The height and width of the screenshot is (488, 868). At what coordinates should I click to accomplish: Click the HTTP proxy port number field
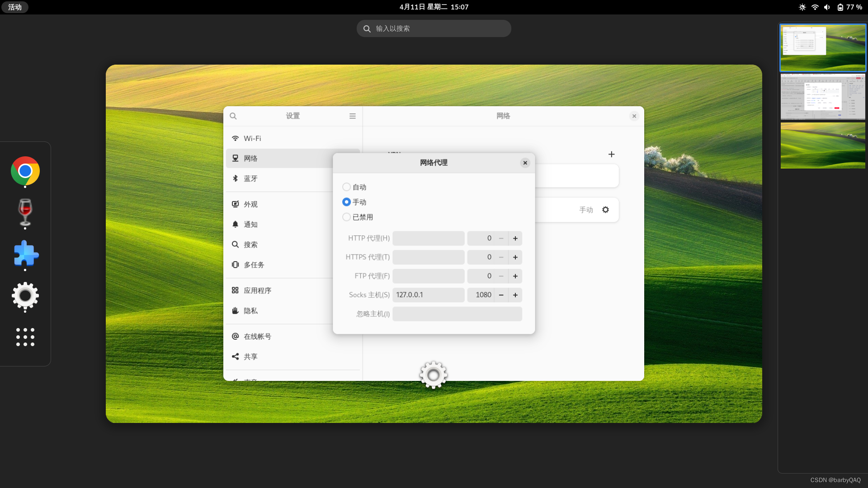pyautogui.click(x=481, y=239)
